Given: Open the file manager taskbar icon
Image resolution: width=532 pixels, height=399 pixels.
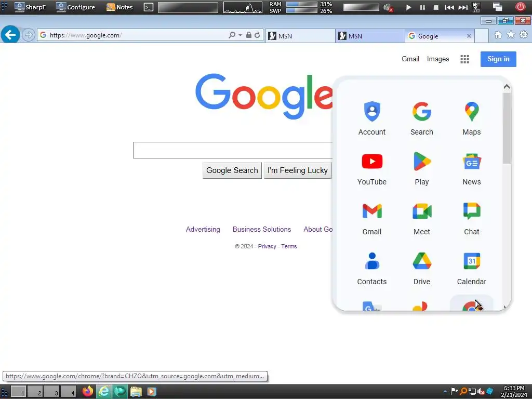Looking at the screenshot, I should [136, 392].
